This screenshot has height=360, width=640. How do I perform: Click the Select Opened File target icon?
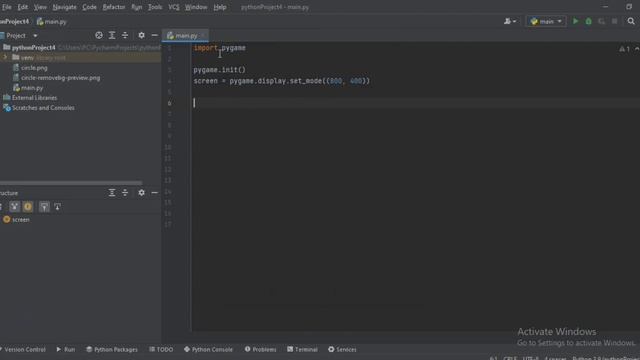pyautogui.click(x=99, y=36)
